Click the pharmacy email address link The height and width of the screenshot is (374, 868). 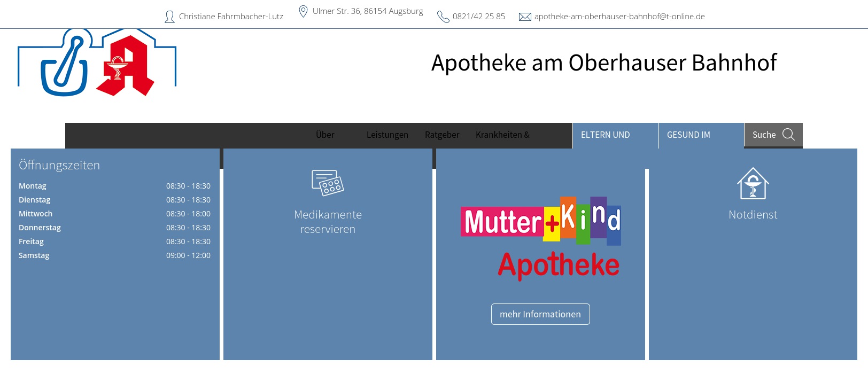tap(619, 17)
